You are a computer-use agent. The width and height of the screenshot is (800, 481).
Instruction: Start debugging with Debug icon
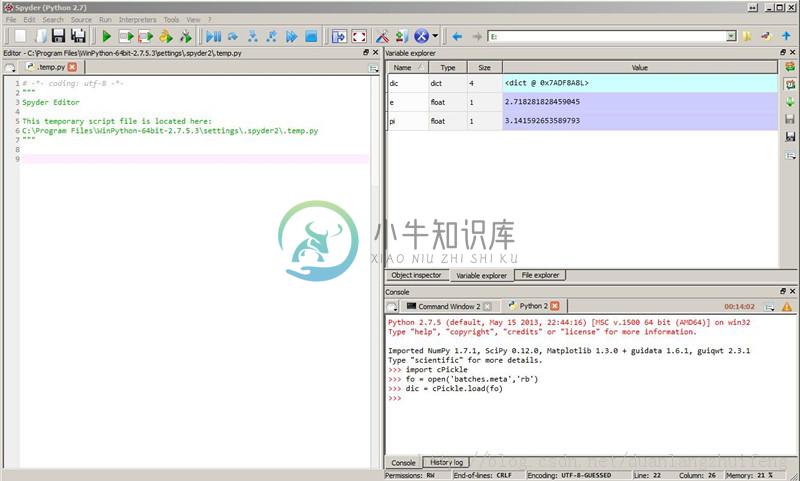point(213,36)
